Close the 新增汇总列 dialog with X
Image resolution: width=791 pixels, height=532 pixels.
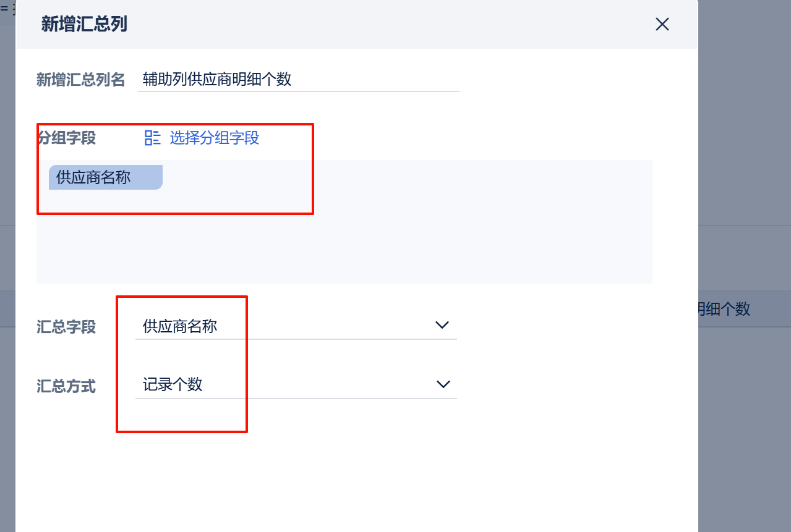point(662,24)
